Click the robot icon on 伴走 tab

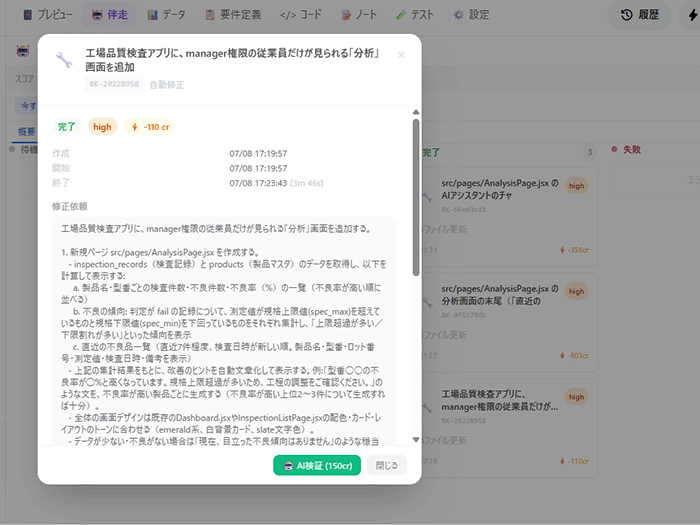pyautogui.click(x=97, y=15)
